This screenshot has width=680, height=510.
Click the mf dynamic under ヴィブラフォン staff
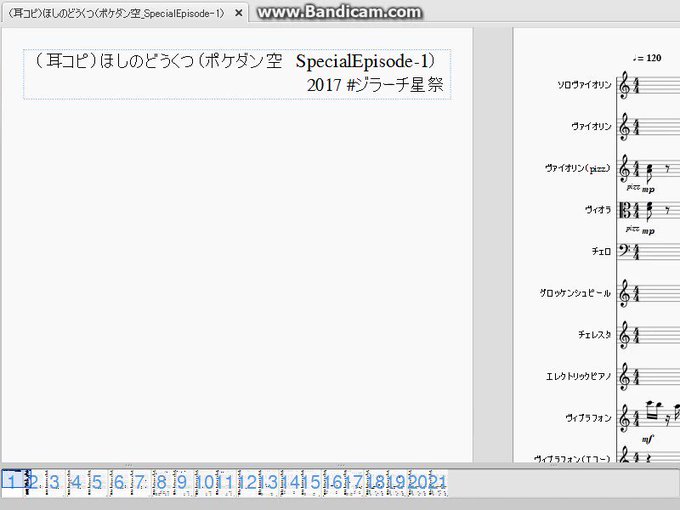647,440
